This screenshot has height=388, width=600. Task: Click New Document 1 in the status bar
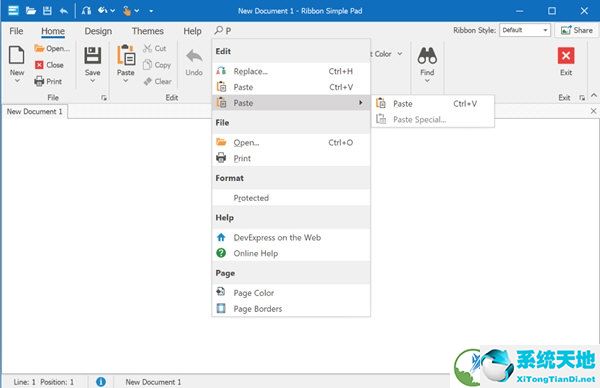click(153, 382)
